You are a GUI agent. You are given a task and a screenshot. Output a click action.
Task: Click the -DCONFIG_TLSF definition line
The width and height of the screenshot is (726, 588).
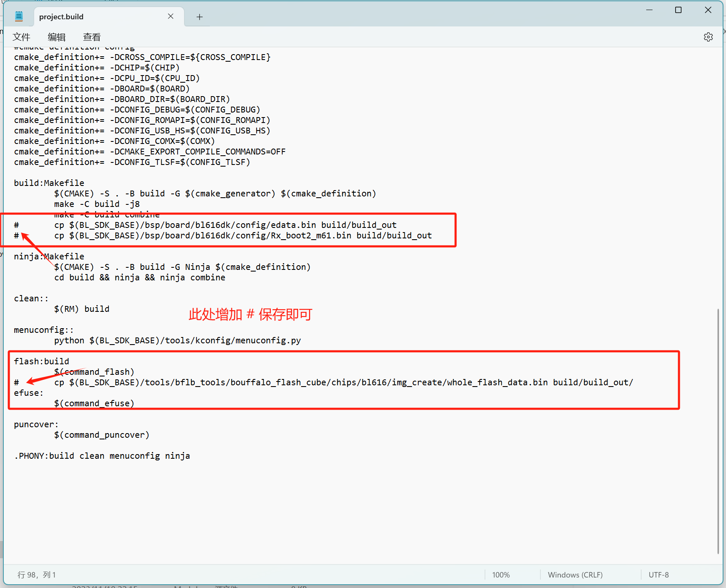(132, 162)
